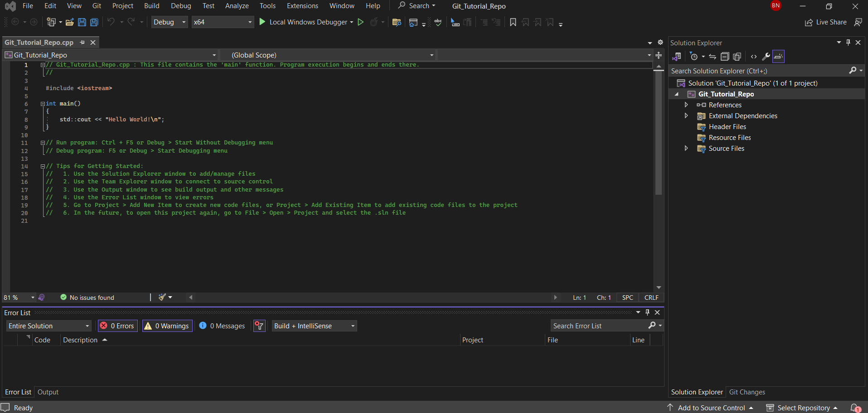The image size is (868, 413).
Task: Toggle the Error List clear filter funnel button
Action: [x=259, y=326]
